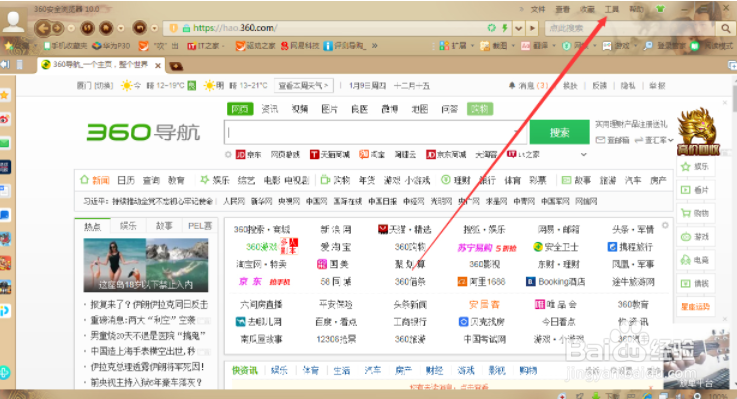Close the 360导航 tab

(x=158, y=66)
